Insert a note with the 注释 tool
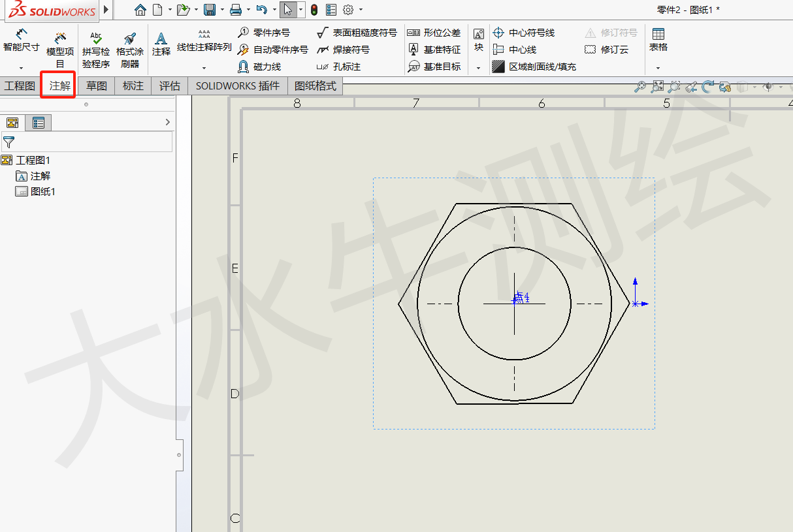This screenshot has height=532, width=793. [x=161, y=44]
